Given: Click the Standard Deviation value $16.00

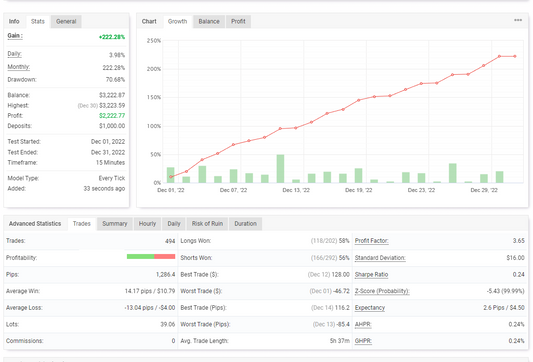Looking at the screenshot, I should click(516, 258).
